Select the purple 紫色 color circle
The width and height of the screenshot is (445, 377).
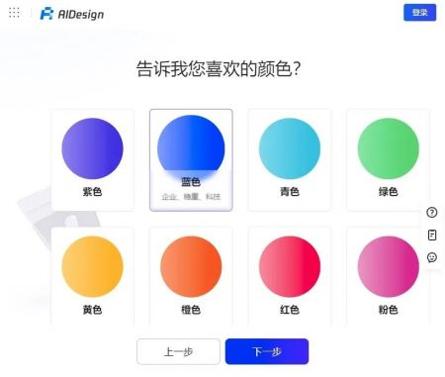pyautogui.click(x=92, y=149)
